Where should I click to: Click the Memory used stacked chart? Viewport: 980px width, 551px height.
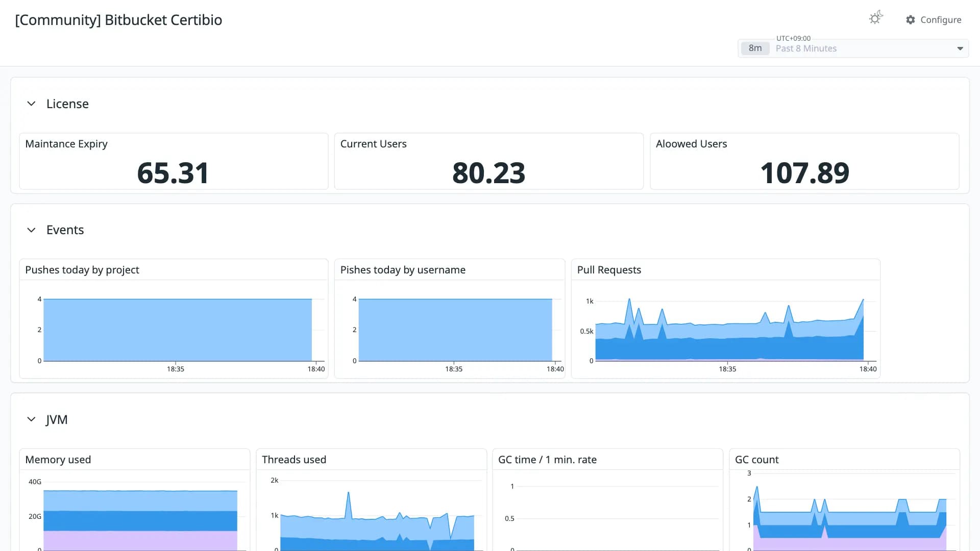click(140, 520)
